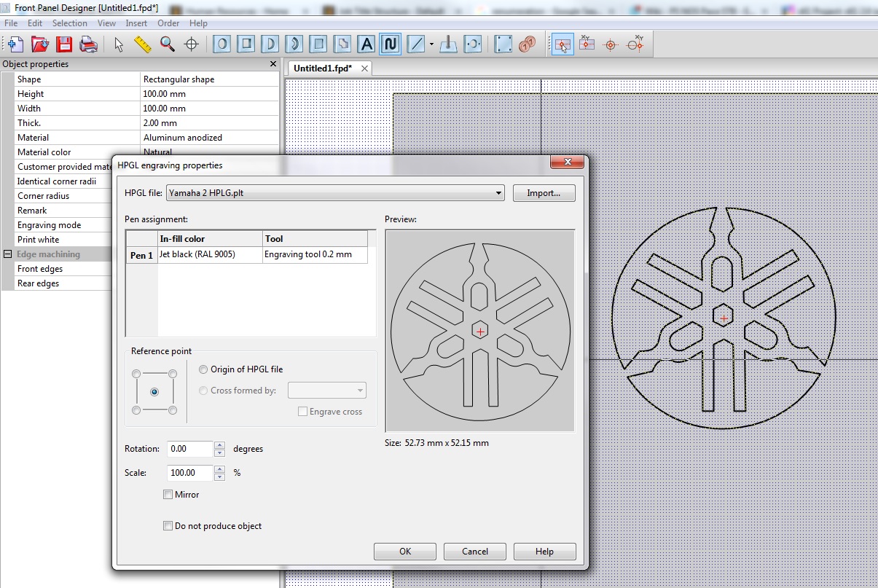Select the round drill hole tool
Viewport: 878px width, 588px height.
[x=222, y=44]
